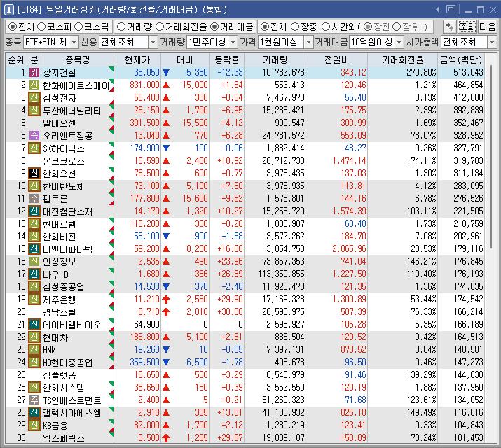Click the 신 badge icon for KB금융

click(34, 426)
